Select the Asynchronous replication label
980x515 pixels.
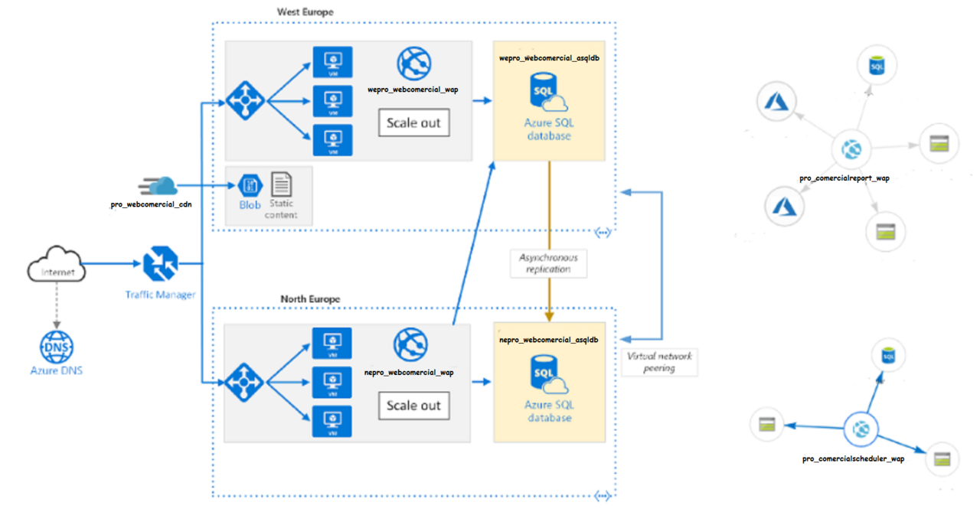click(x=549, y=263)
